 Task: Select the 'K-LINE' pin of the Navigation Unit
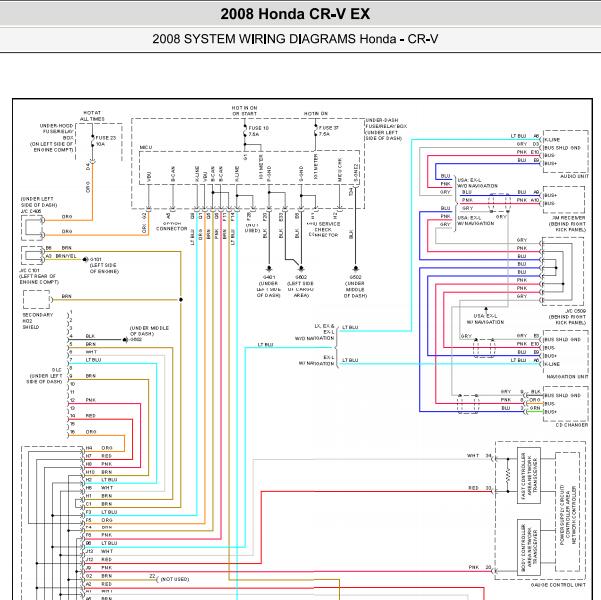[552, 364]
